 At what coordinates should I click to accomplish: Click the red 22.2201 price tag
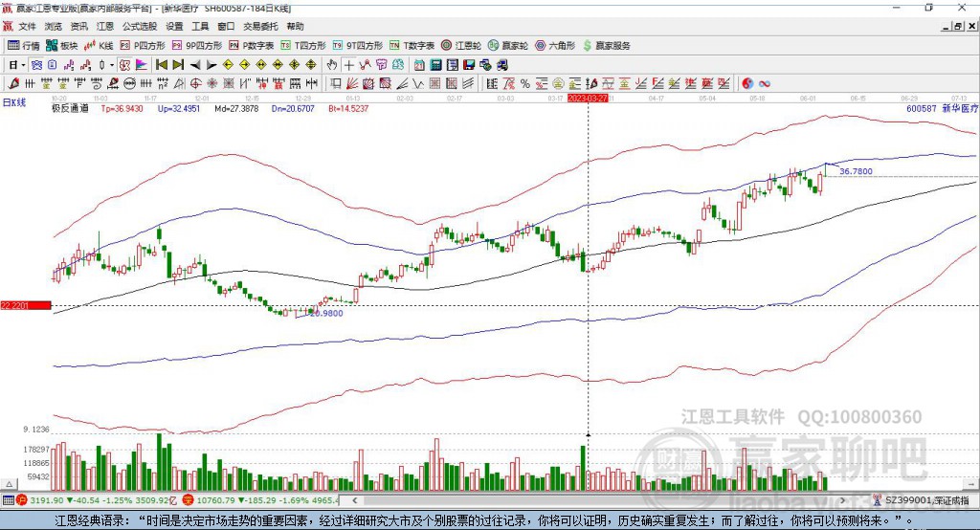26,305
